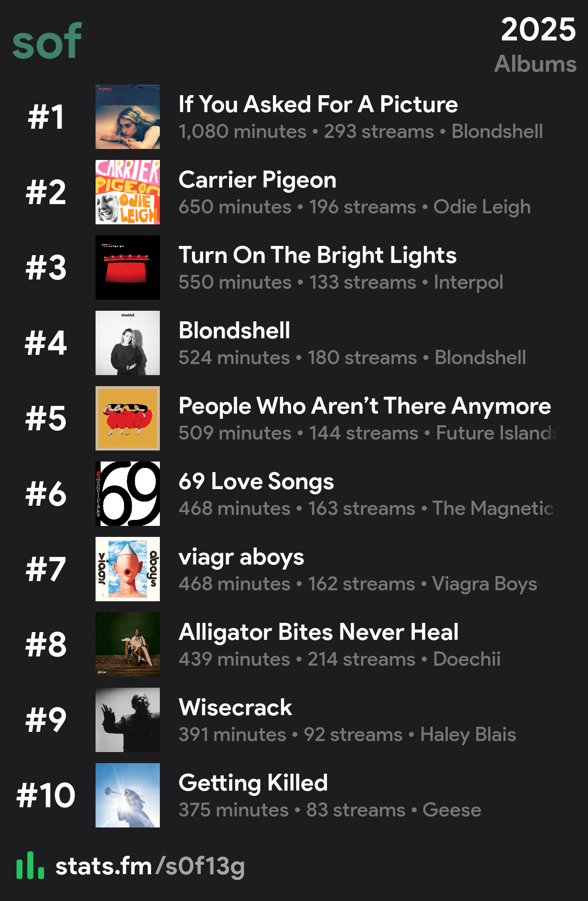Click the sof username heading
The image size is (588, 901).
click(x=47, y=41)
